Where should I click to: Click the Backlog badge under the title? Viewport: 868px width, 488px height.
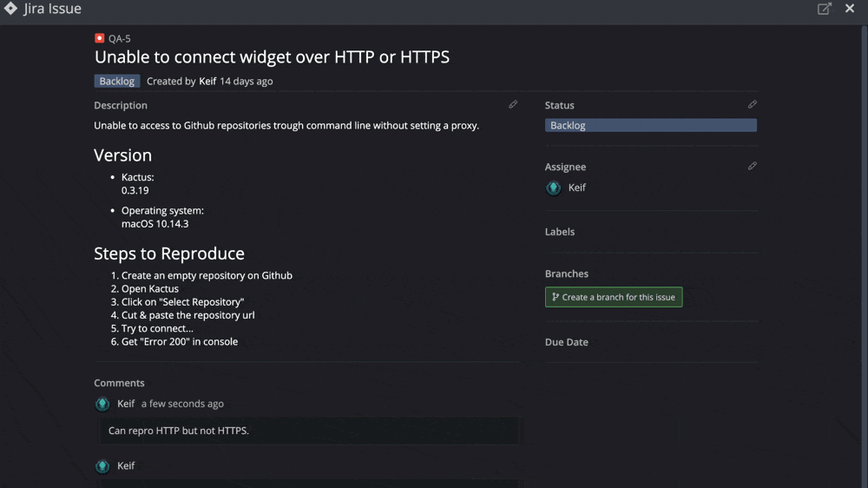click(117, 81)
